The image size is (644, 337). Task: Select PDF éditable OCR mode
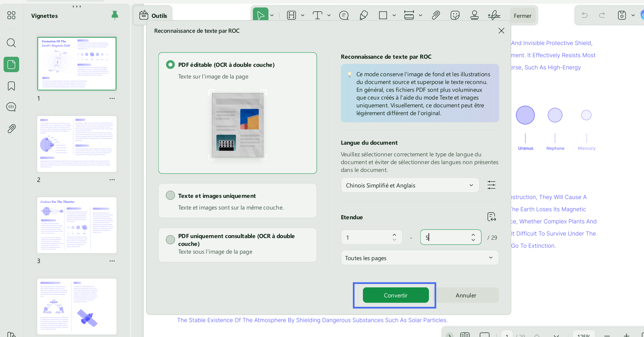170,65
